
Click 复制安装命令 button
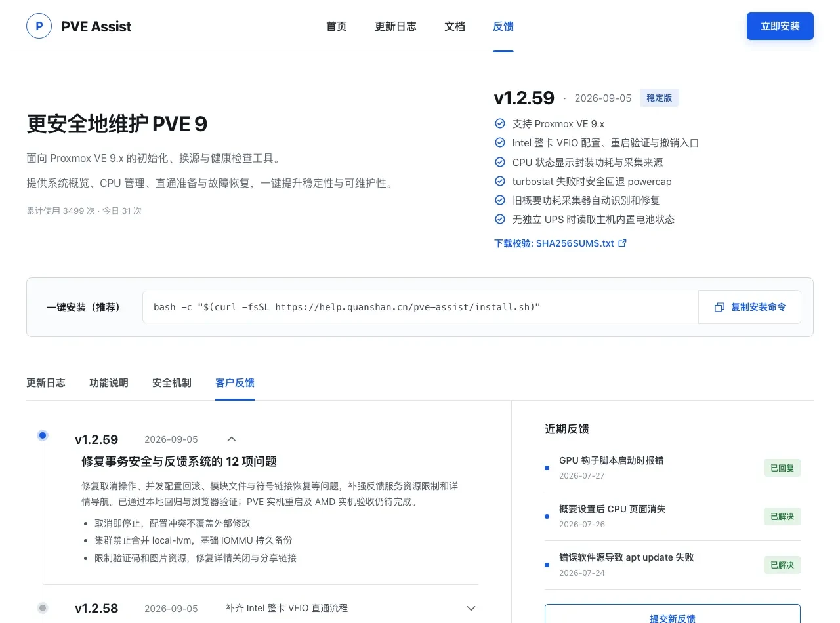pos(749,307)
